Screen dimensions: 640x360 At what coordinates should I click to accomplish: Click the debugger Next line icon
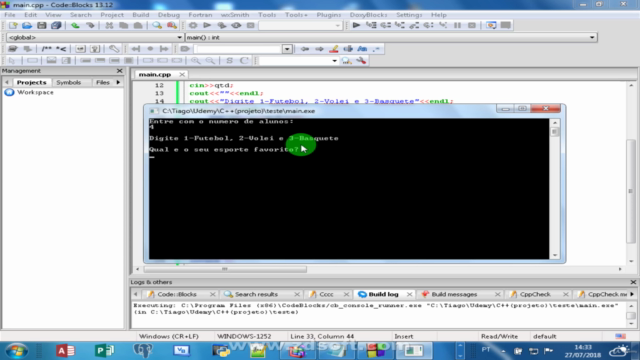385,25
